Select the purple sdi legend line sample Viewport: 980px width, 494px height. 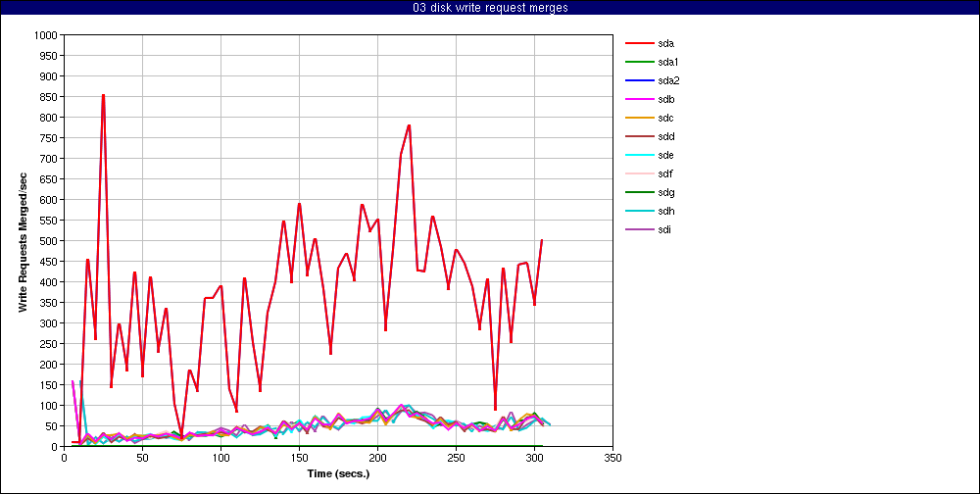click(x=639, y=229)
